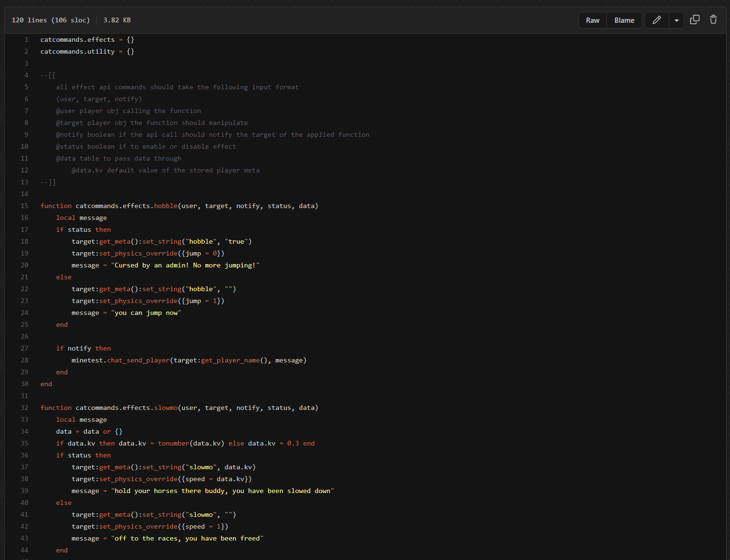Open the Blame view
Screen dimensions: 730x560
click(624, 20)
